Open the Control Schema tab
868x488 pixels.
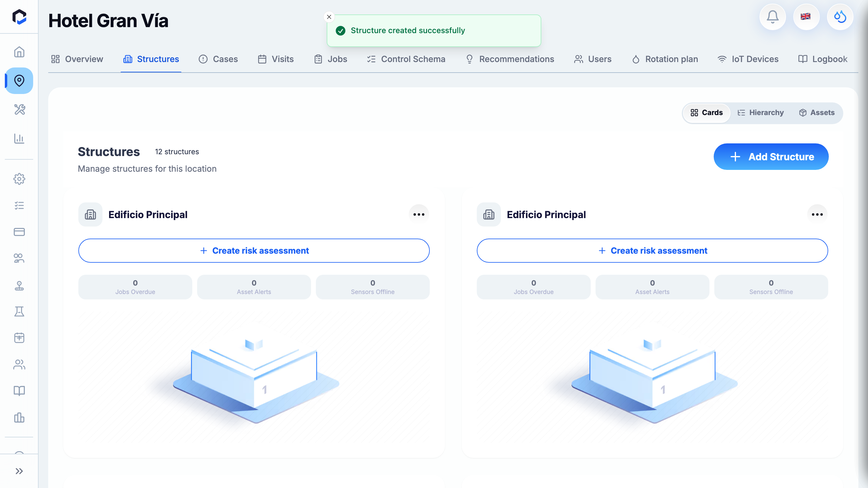pyautogui.click(x=406, y=59)
